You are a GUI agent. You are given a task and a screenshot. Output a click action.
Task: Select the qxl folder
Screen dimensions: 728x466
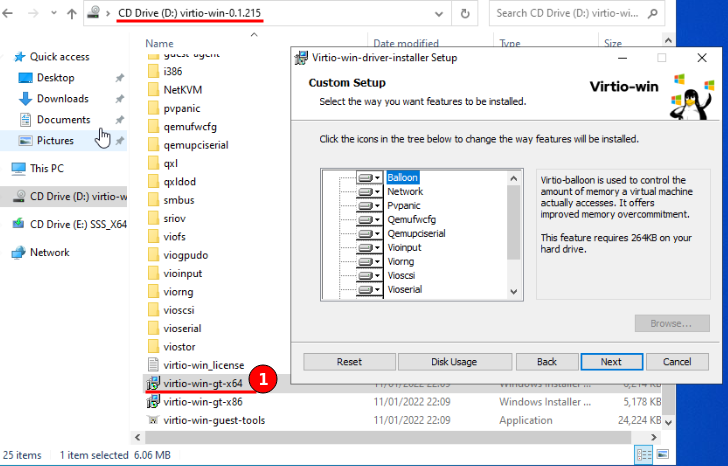click(x=170, y=163)
